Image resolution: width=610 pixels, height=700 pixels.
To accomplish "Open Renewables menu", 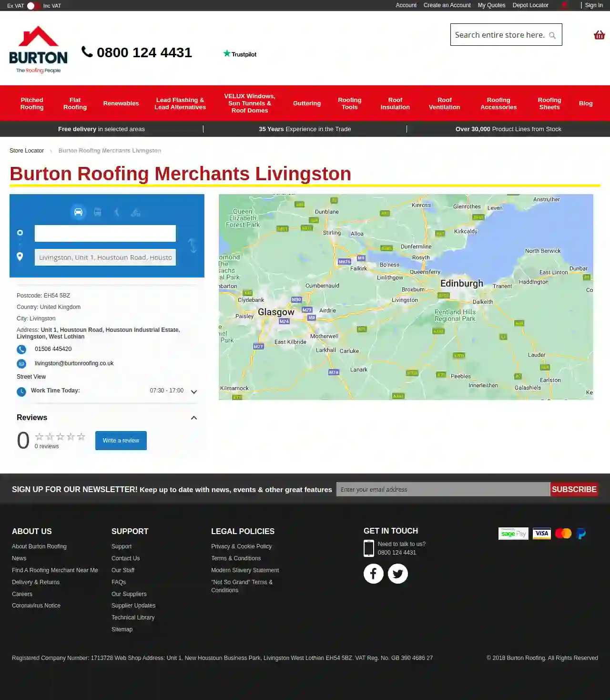I will 121,103.
